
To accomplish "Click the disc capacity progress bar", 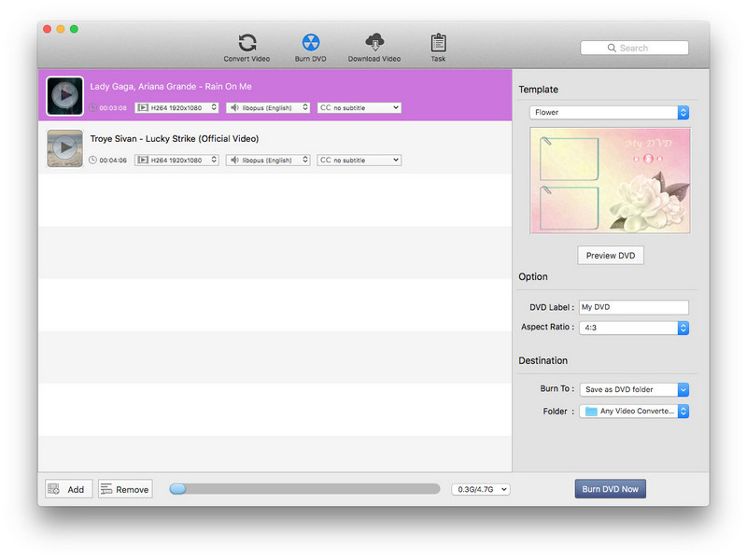I will click(304, 489).
